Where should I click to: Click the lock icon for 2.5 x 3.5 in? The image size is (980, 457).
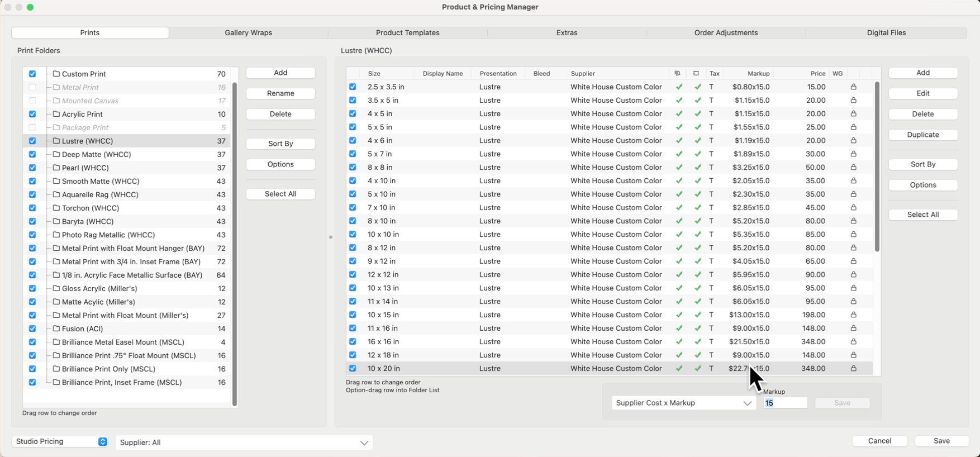point(853,87)
